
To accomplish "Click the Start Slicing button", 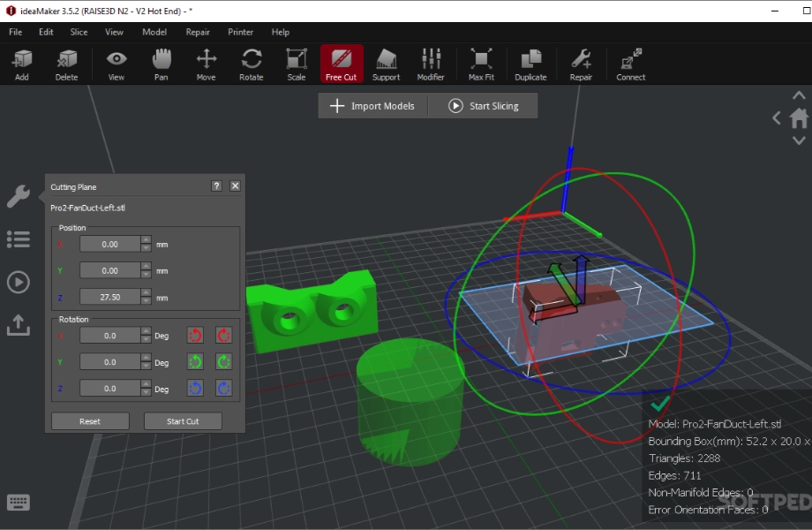I will [x=483, y=106].
